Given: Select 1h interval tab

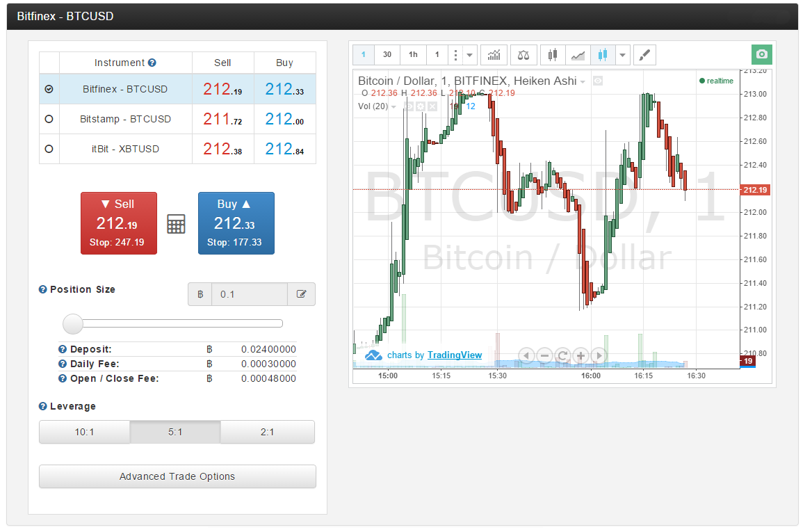Looking at the screenshot, I should 413,55.
